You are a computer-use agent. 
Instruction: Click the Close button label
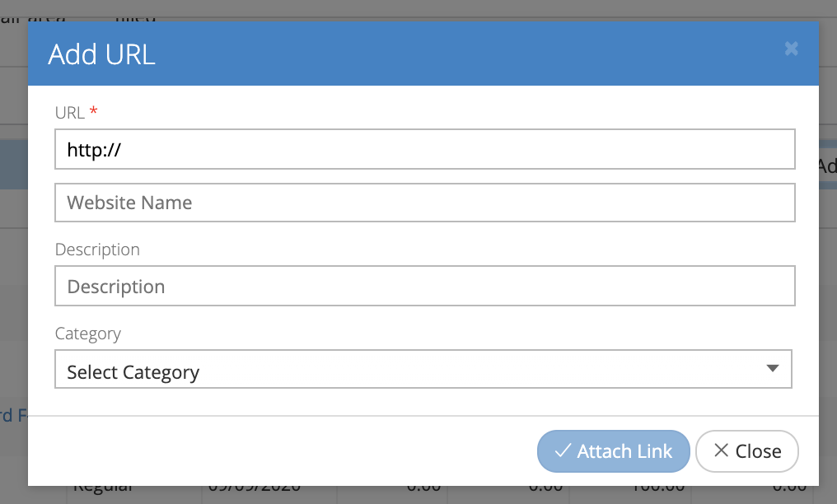click(x=758, y=451)
